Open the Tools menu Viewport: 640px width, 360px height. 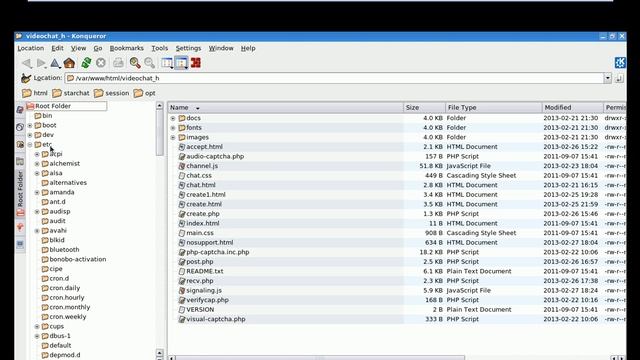pos(160,48)
